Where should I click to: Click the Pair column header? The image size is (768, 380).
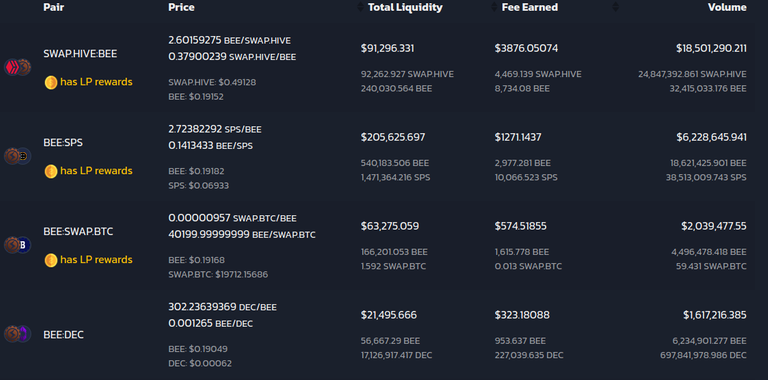click(53, 7)
